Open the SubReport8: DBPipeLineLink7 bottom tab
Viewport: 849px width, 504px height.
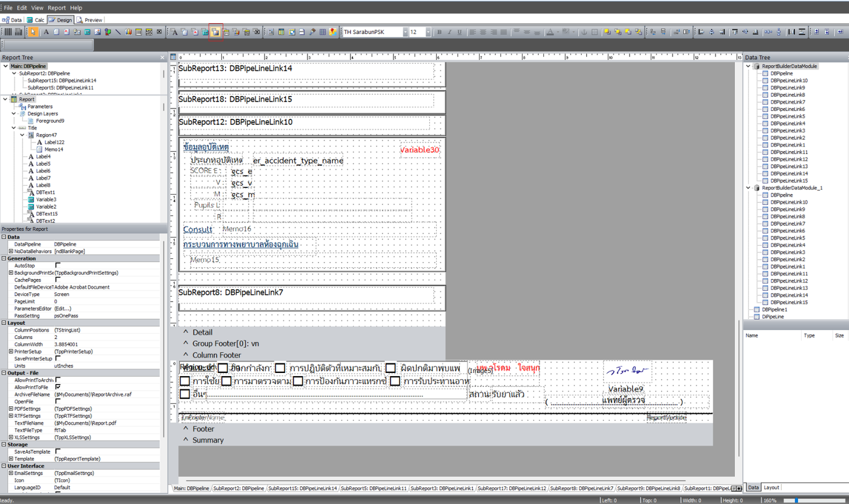click(583, 488)
